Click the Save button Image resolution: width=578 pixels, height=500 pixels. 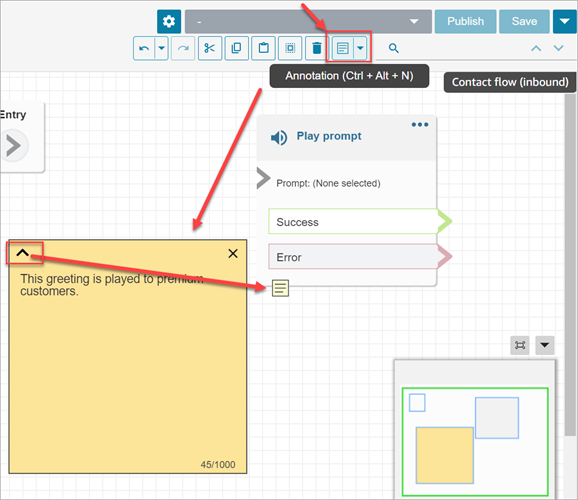[x=524, y=21]
